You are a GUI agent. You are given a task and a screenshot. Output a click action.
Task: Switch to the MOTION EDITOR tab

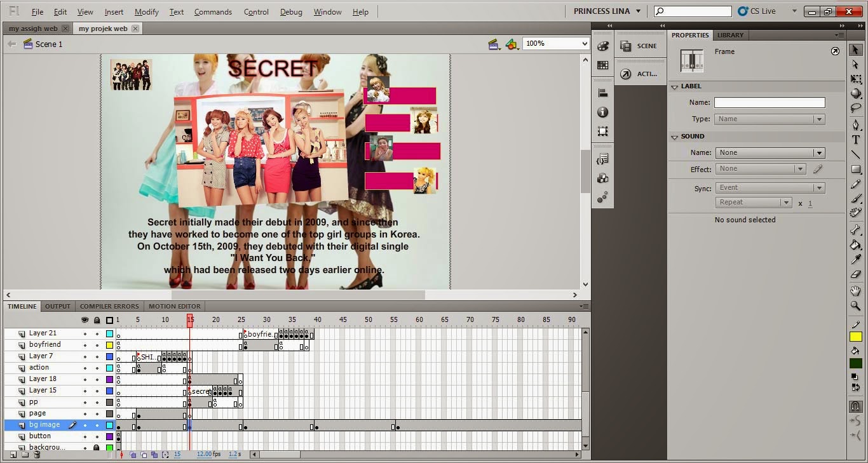175,306
